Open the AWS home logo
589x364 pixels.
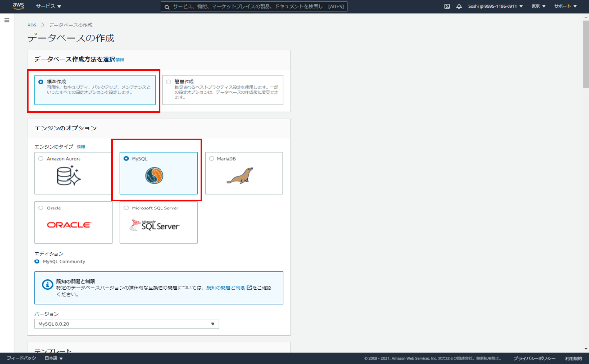coord(18,6)
